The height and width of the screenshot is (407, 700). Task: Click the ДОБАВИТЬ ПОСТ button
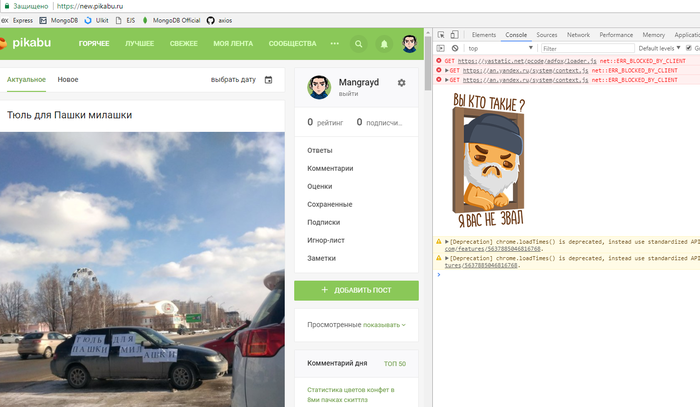tap(356, 290)
